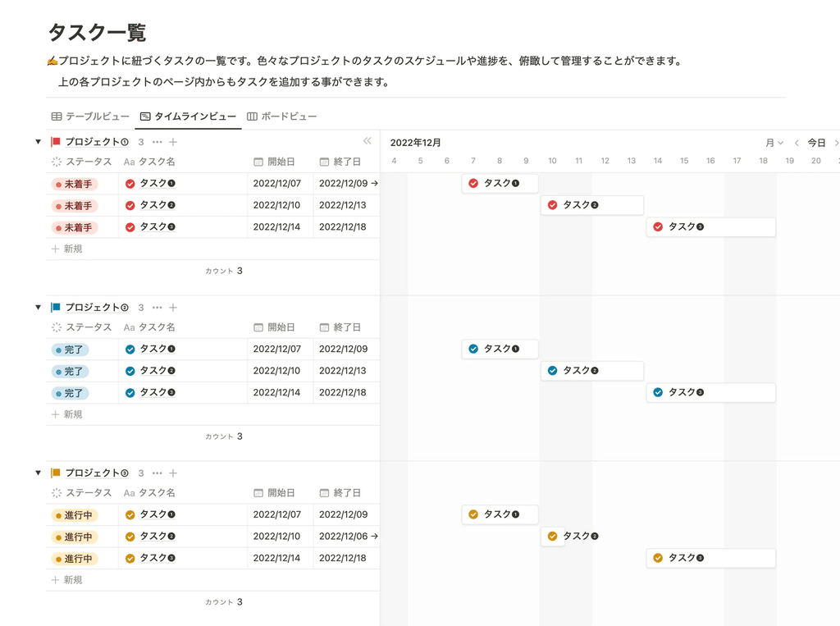Collapse the table pane using the double-chevron icon
The width and height of the screenshot is (840, 626).
tap(367, 141)
